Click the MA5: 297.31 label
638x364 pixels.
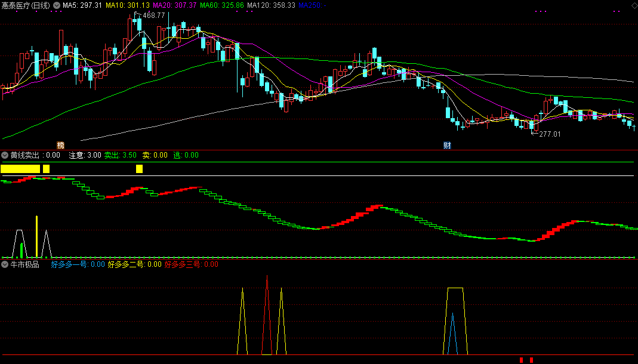[x=82, y=5]
